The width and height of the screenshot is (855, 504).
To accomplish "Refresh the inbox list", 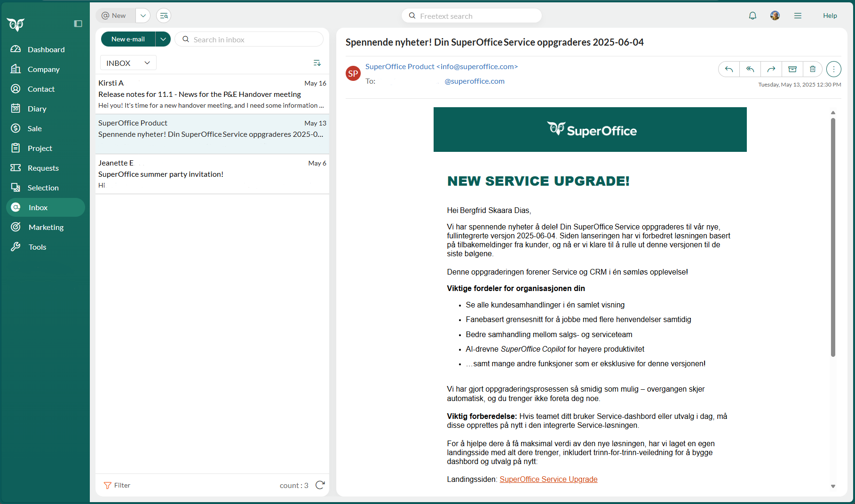I will click(x=320, y=485).
